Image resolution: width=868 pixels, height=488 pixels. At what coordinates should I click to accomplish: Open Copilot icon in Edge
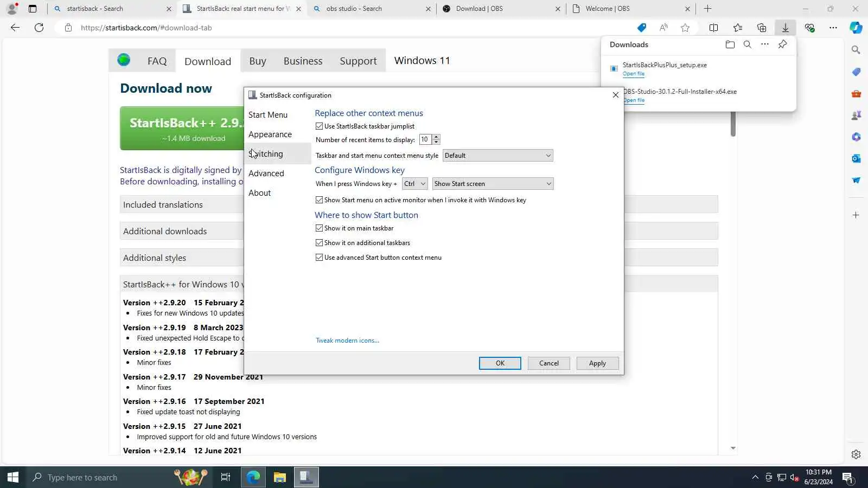[856, 28]
